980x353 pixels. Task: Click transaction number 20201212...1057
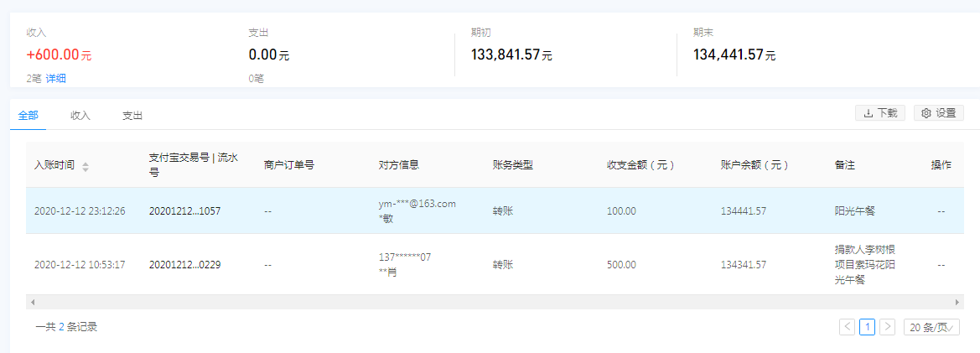tap(184, 211)
